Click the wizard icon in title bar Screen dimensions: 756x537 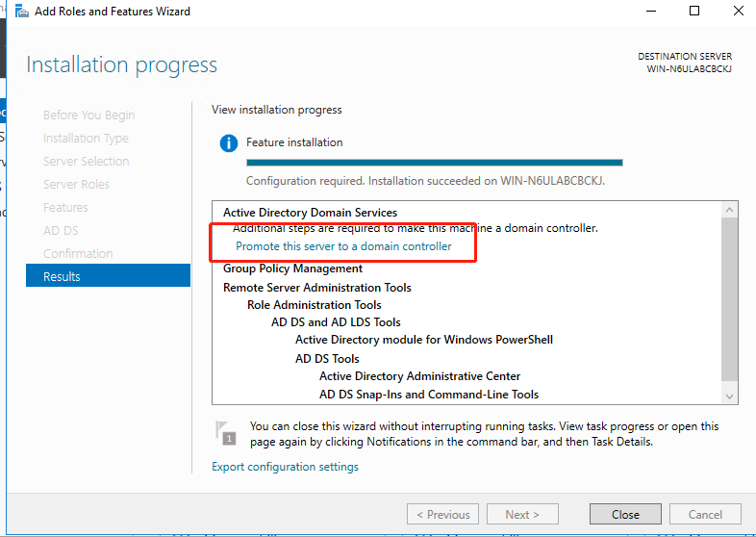22,11
